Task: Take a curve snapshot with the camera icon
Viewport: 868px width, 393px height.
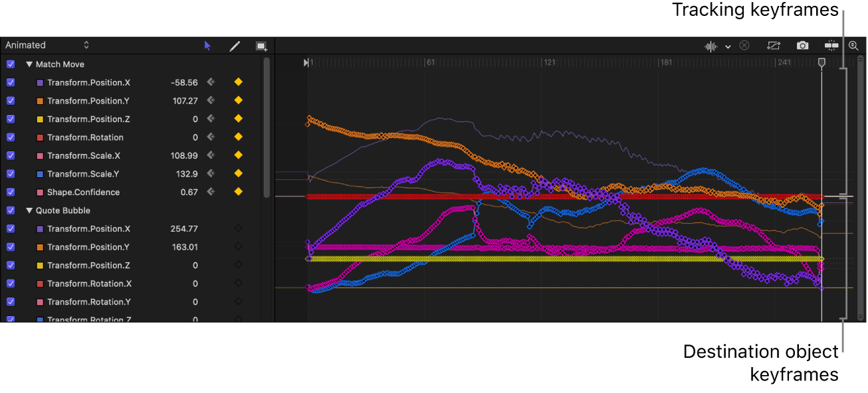Action: click(802, 45)
